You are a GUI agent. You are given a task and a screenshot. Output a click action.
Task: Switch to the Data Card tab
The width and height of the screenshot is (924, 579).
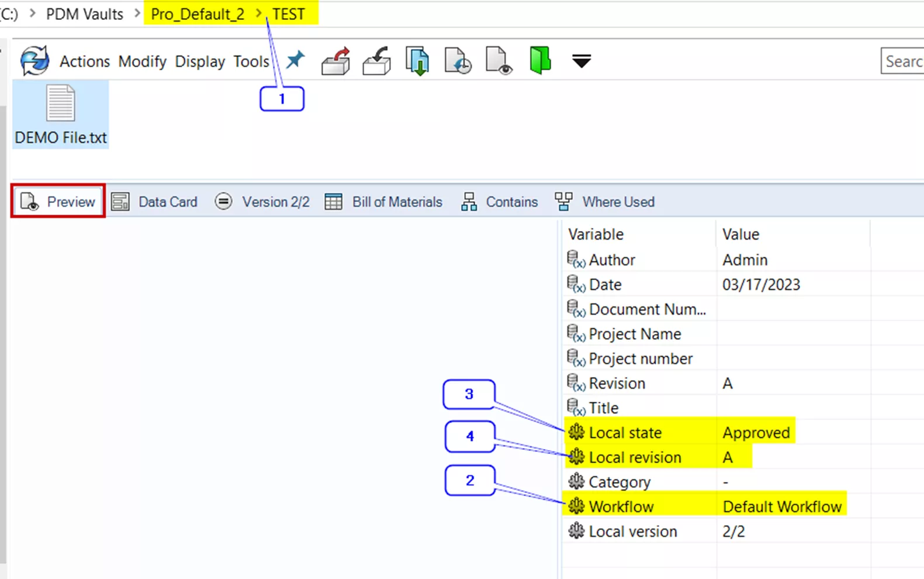click(155, 202)
